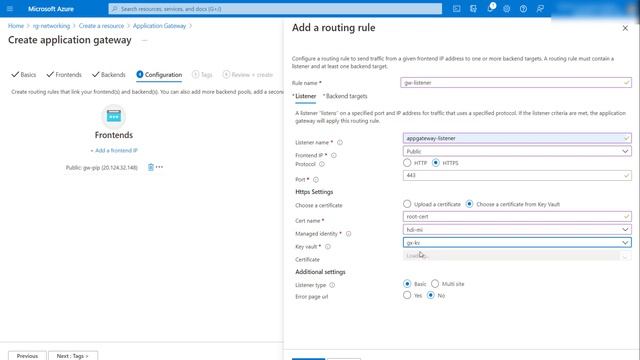Click the Previous button
The image size is (640, 360).
(x=27, y=356)
